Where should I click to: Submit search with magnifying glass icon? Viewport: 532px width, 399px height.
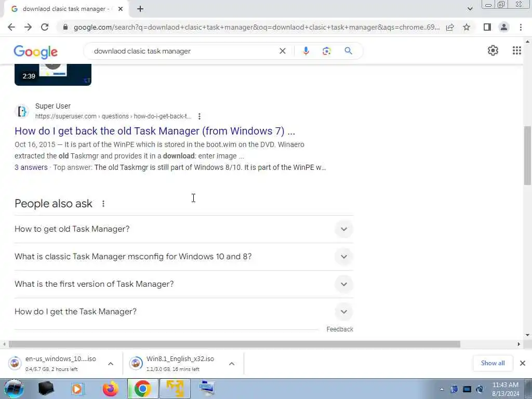tap(348, 51)
